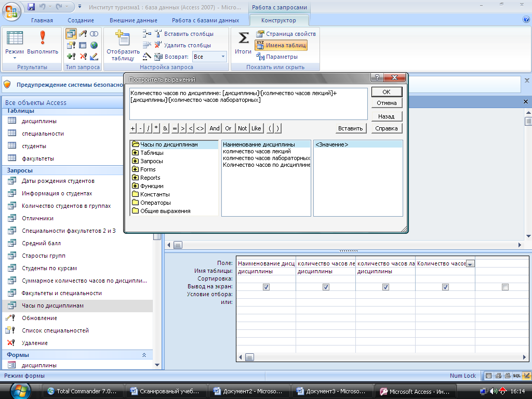532x399 pixels.
Task: Click Страница свойств in ribbon
Action: point(286,34)
